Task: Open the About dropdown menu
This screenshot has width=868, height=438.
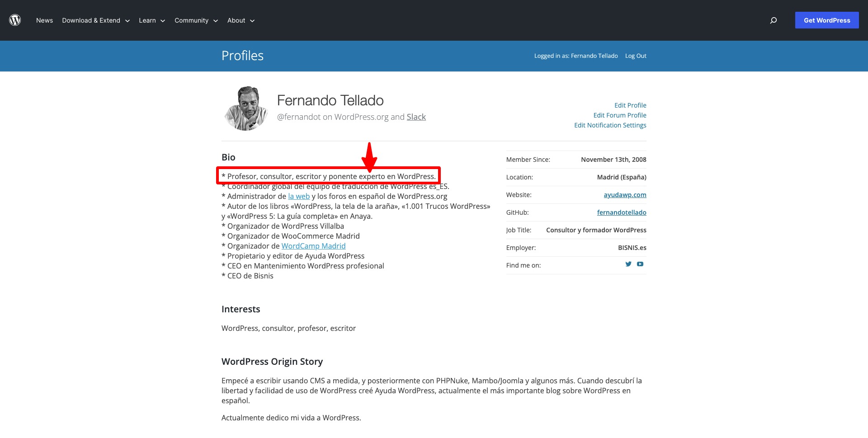Action: click(241, 20)
